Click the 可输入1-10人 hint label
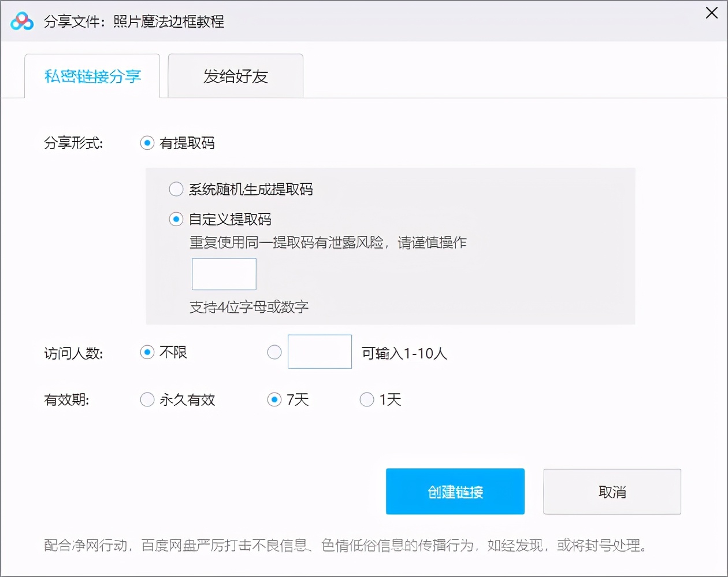This screenshot has width=728, height=577. pyautogui.click(x=404, y=353)
